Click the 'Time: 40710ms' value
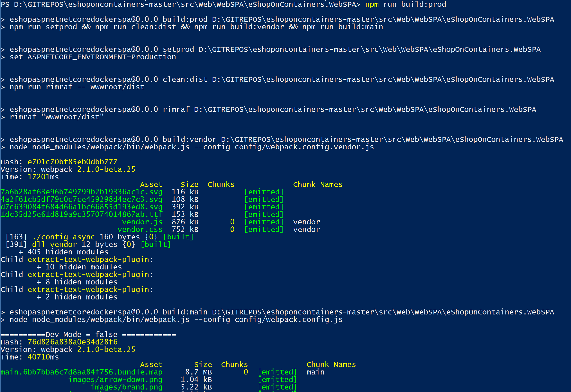 point(43,357)
